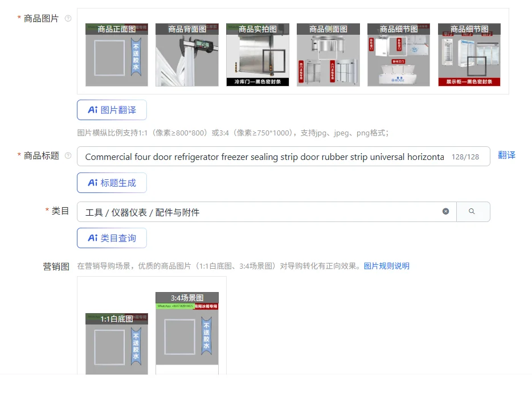Screen dimensions: 532x415
Task: Select the 商品细节图 with 展示柜 caption
Action: point(469,55)
